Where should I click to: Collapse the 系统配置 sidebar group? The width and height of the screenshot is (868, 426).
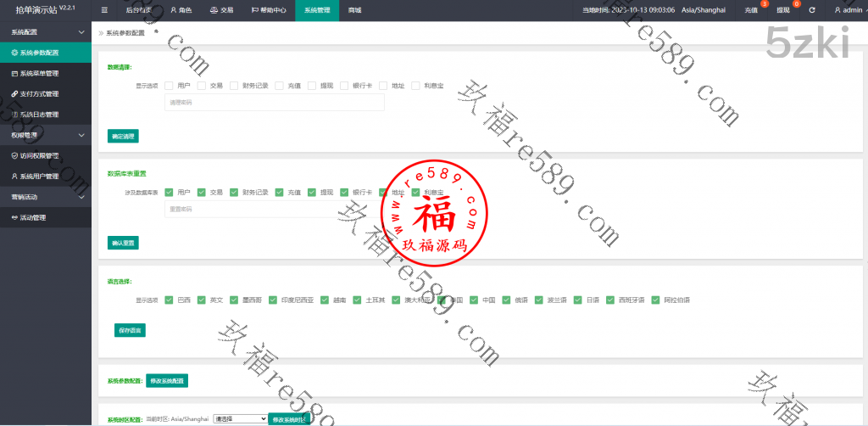pos(81,31)
